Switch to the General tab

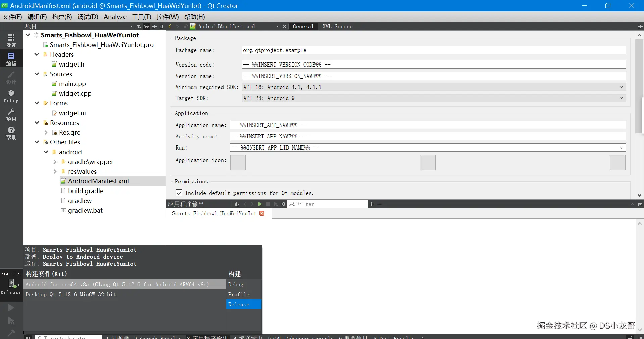tap(303, 26)
